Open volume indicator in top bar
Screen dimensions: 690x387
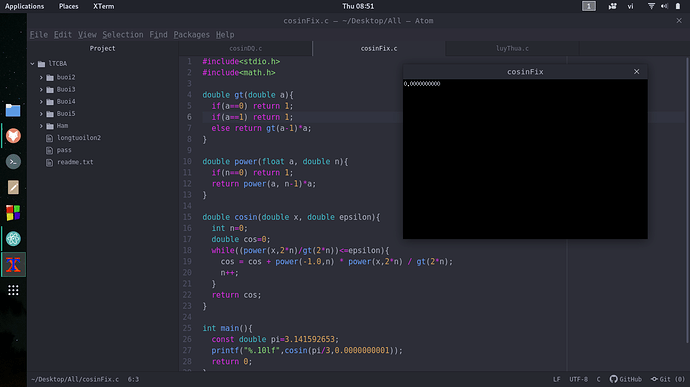click(664, 6)
